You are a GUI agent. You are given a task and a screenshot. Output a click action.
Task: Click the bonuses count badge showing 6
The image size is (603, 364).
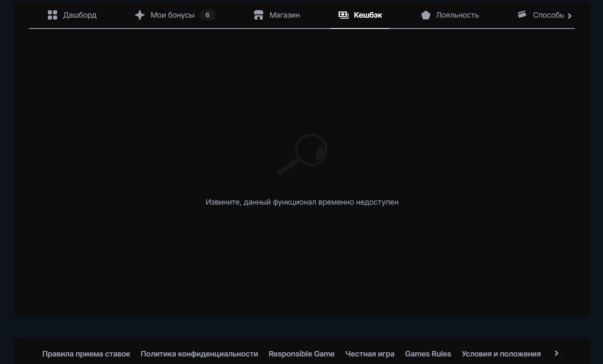(207, 15)
